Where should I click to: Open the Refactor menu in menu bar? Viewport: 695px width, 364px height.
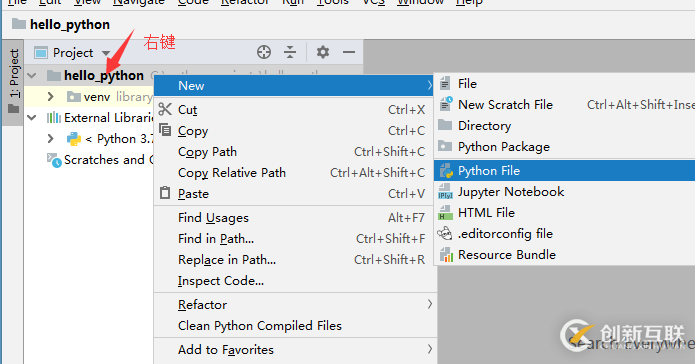245,2
